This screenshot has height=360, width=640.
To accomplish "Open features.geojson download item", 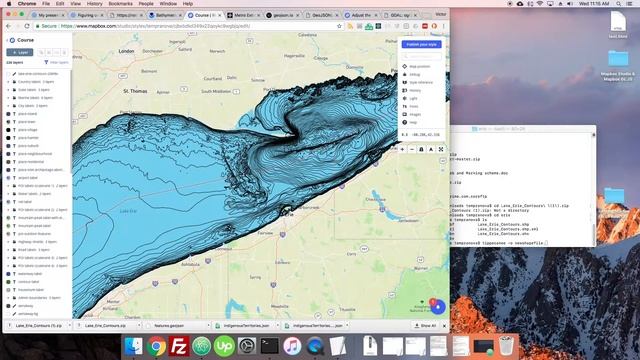I will coord(169,326).
